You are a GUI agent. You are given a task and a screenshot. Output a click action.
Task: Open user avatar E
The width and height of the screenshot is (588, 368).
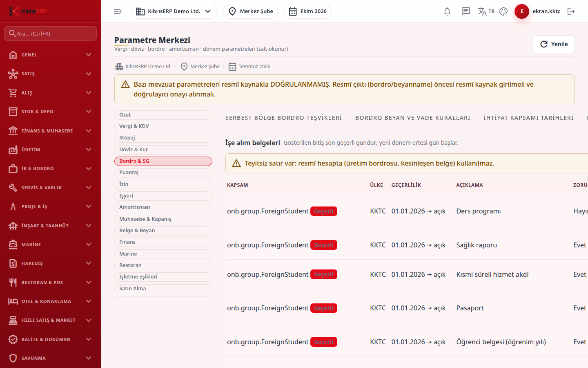(x=522, y=11)
